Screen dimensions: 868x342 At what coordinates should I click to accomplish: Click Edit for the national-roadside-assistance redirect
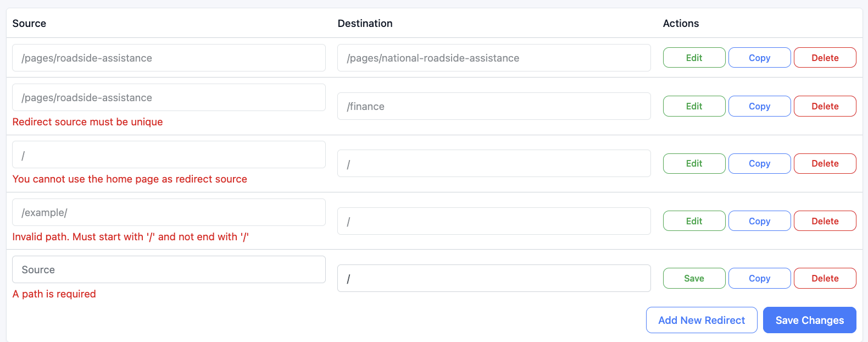point(694,58)
